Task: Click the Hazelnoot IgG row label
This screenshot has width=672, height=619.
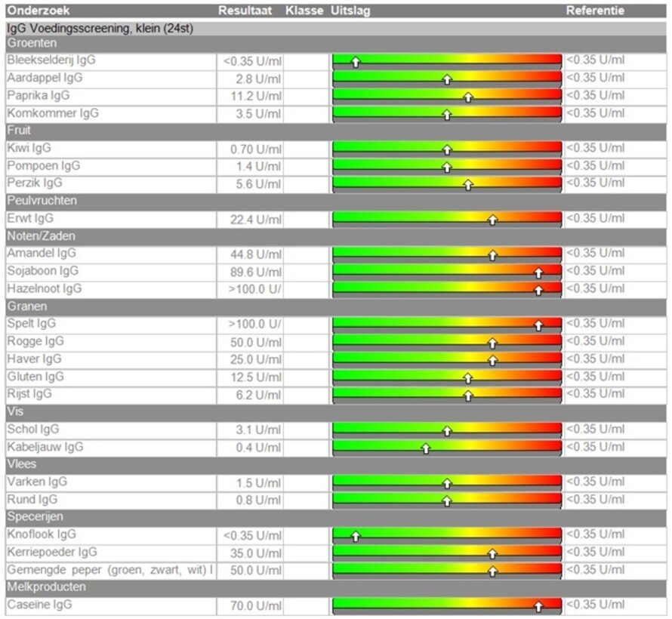Action: coord(45,288)
